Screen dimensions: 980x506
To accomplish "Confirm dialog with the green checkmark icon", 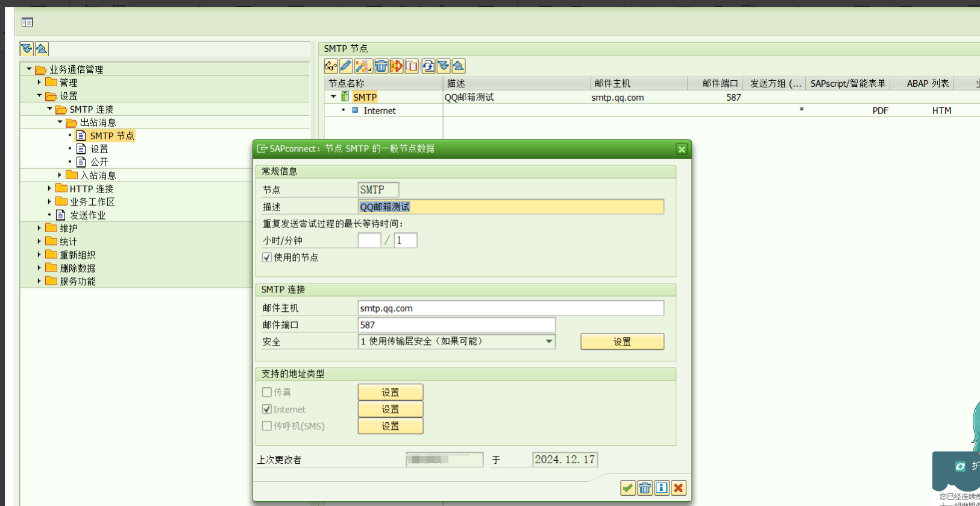I will (x=628, y=488).
